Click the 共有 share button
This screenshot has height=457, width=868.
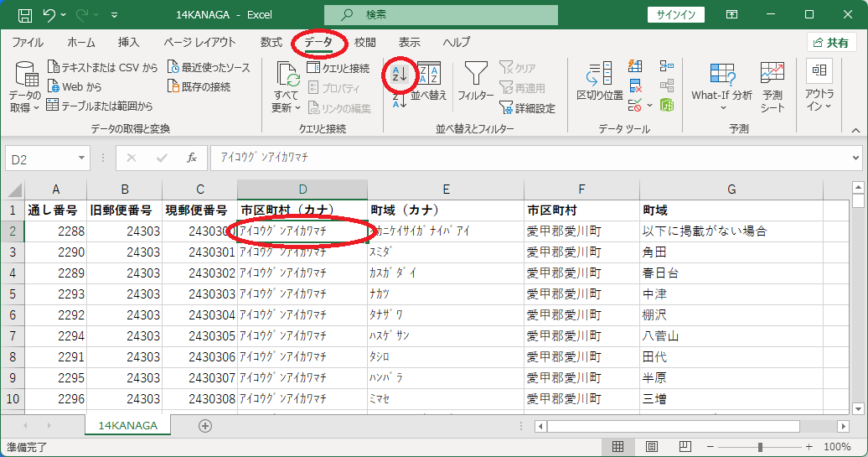point(831,43)
